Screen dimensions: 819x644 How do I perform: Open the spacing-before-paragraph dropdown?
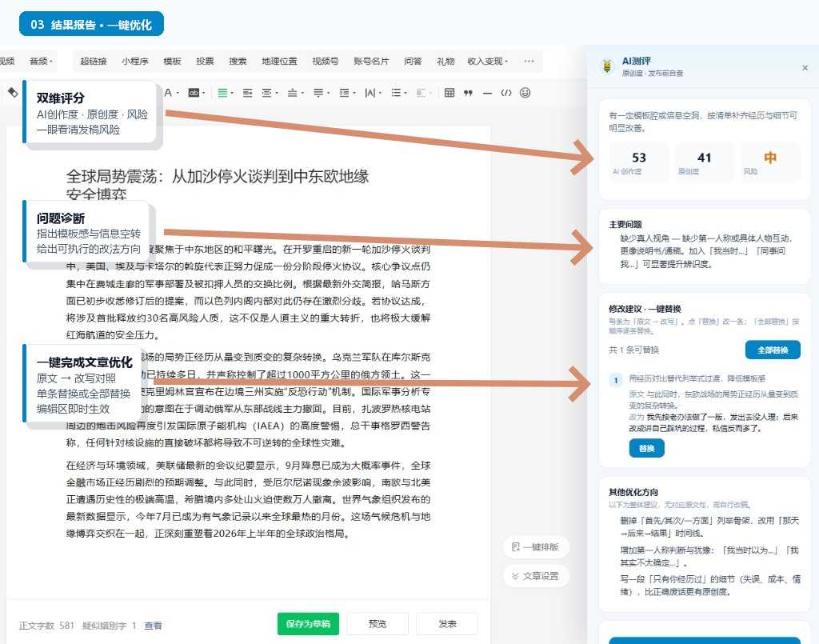coord(295,93)
